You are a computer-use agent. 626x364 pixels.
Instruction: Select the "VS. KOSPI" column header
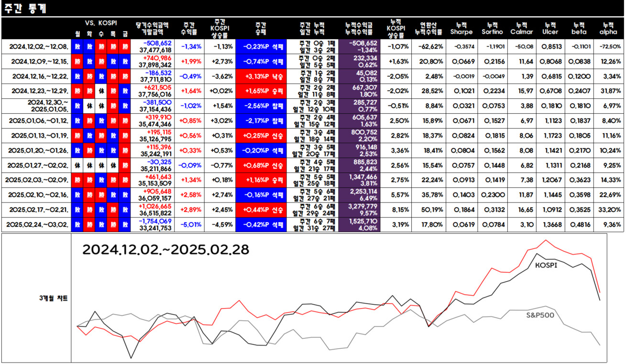coord(101,22)
